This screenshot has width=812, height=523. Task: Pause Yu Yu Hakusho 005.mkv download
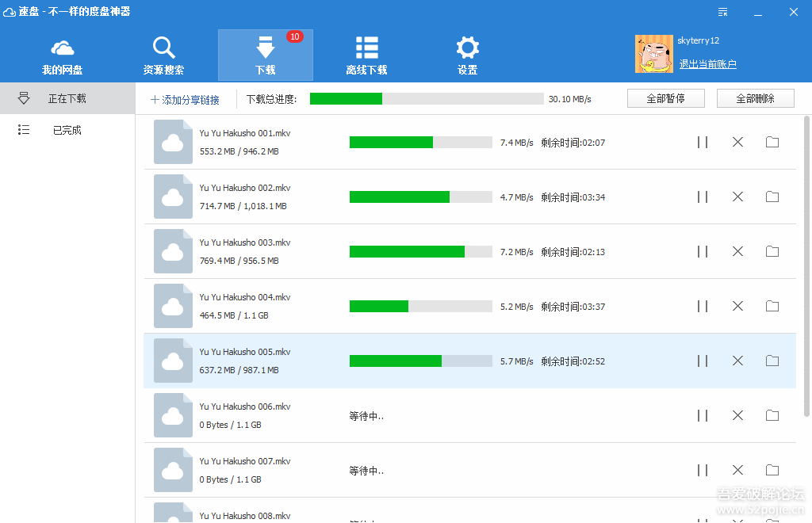[x=703, y=361]
